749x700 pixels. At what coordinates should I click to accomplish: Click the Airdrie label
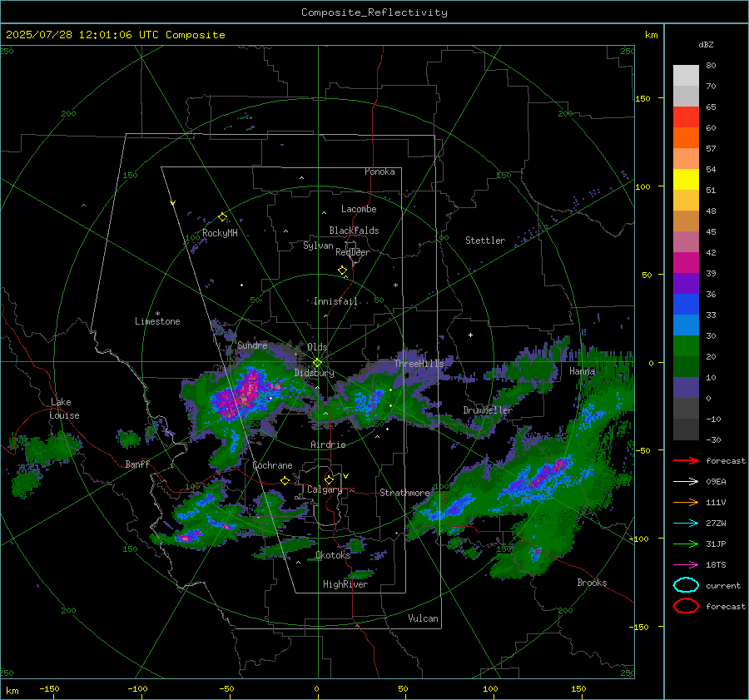[328, 444]
